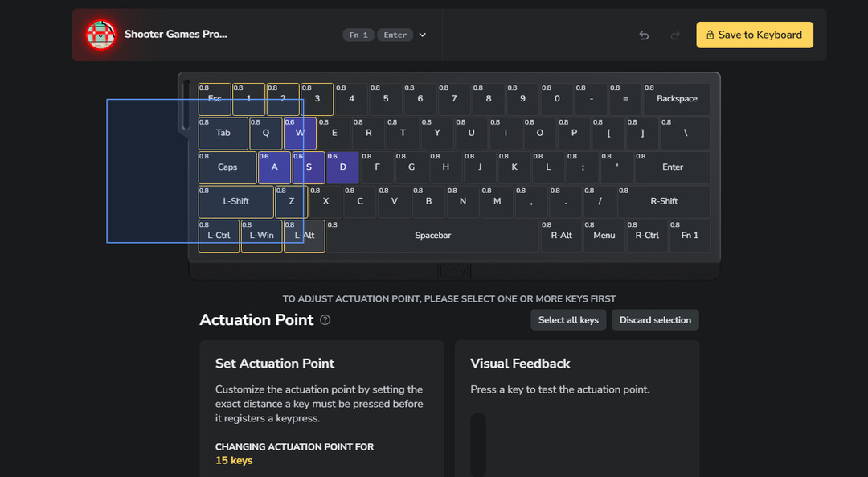This screenshot has height=477, width=868.
Task: Toggle the Caps key selection
Action: (x=227, y=167)
